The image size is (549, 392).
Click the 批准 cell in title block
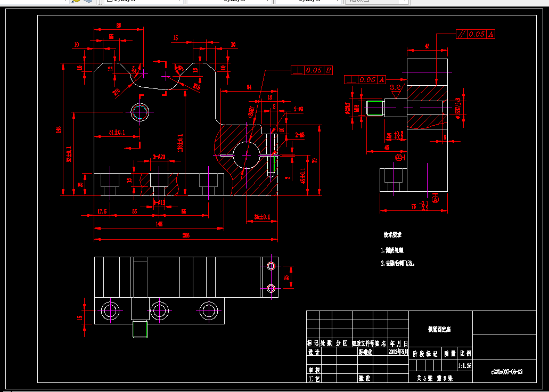tap(364, 378)
